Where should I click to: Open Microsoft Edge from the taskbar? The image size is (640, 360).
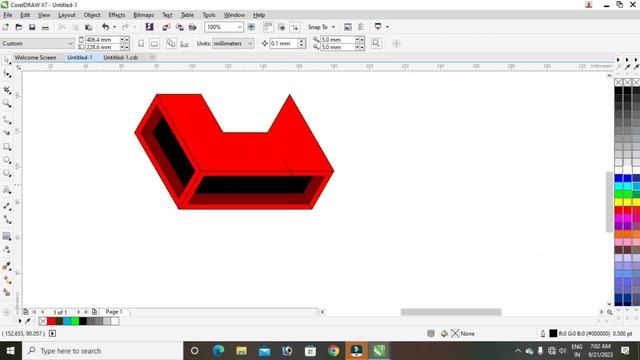point(218,351)
